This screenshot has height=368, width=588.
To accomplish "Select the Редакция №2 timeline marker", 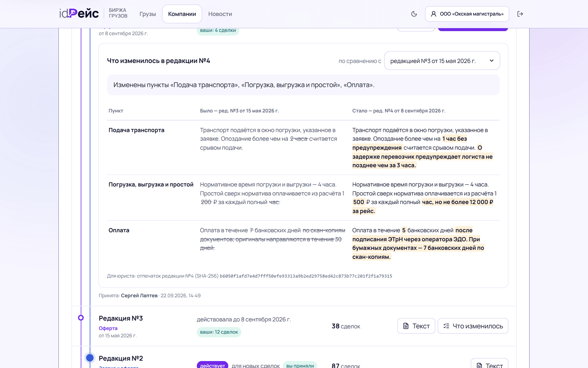I will (90, 358).
